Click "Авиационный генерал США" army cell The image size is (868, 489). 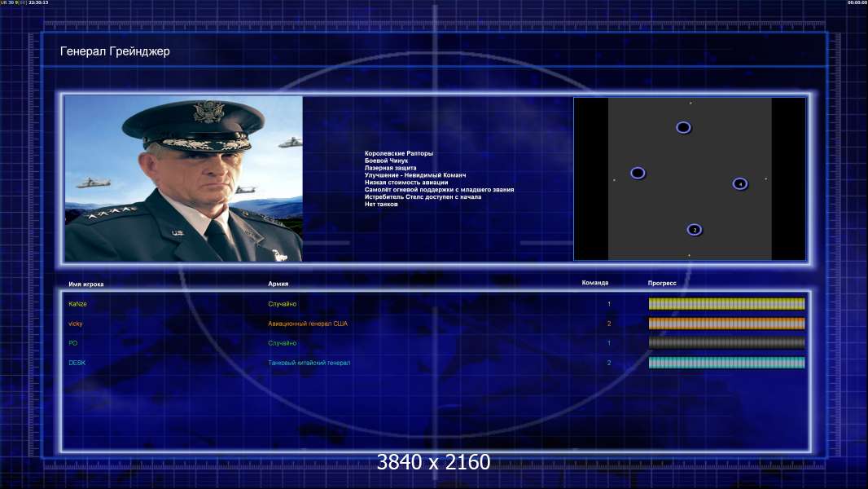click(x=308, y=324)
